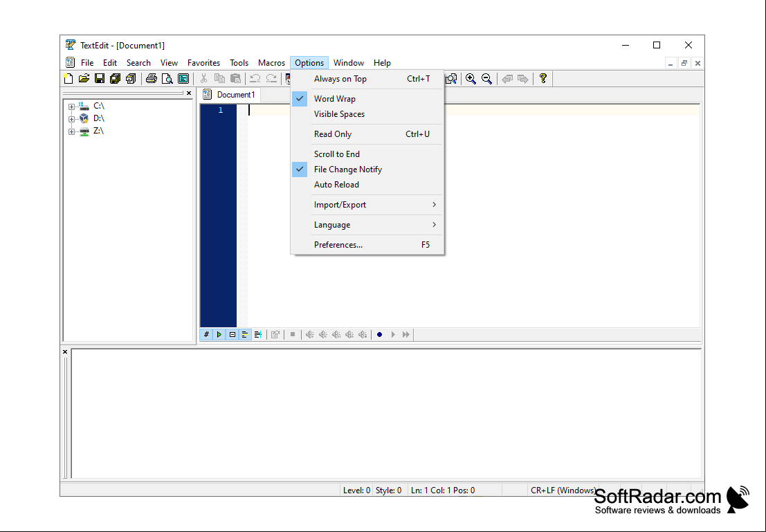Click the CR+LF (Windows) status bar entry
Image resolution: width=766 pixels, height=532 pixels.
pyautogui.click(x=563, y=490)
